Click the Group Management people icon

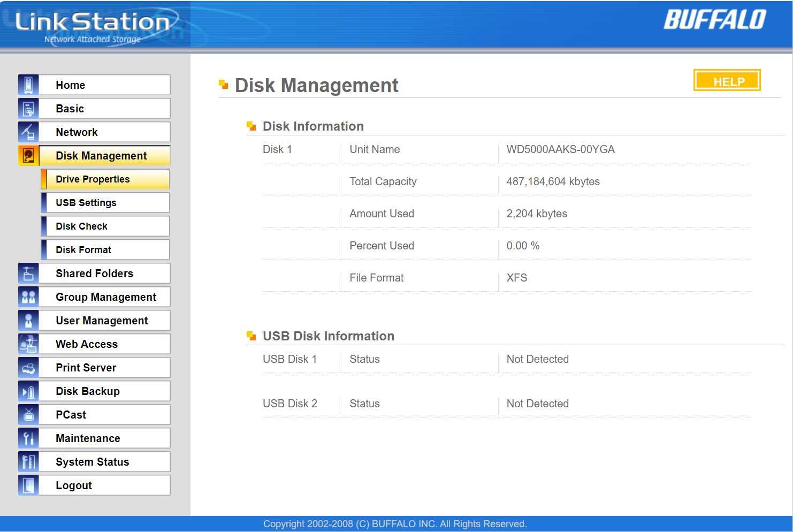tap(28, 297)
